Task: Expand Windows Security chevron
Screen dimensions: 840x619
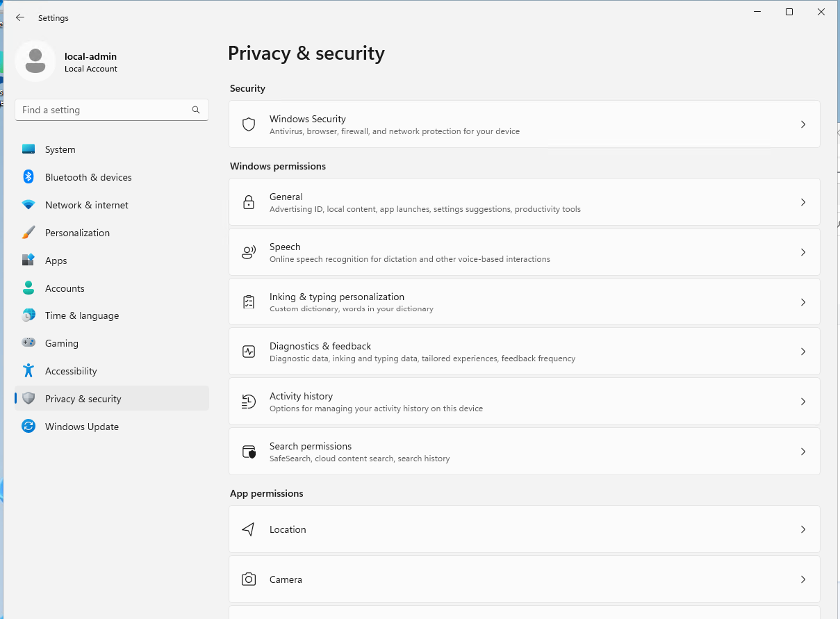Action: click(803, 124)
